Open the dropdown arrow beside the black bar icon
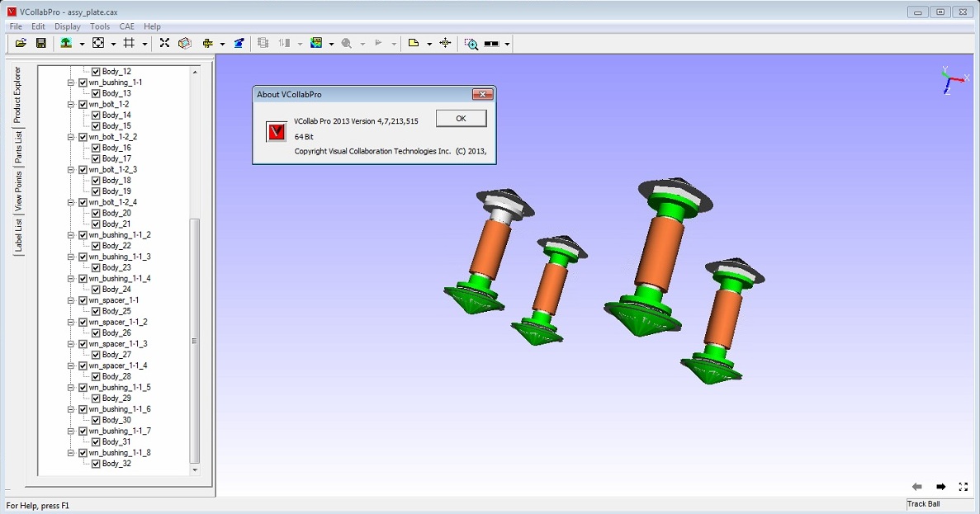The width and height of the screenshot is (980, 514). click(507, 44)
